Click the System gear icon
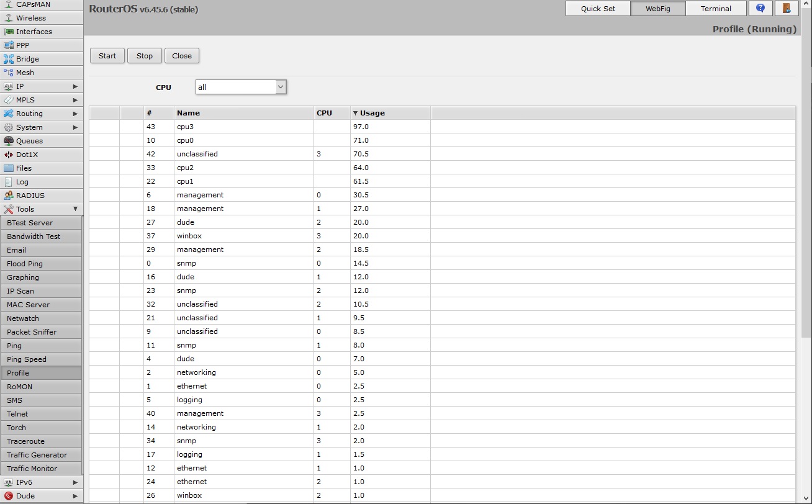The image size is (812, 504). [x=9, y=127]
